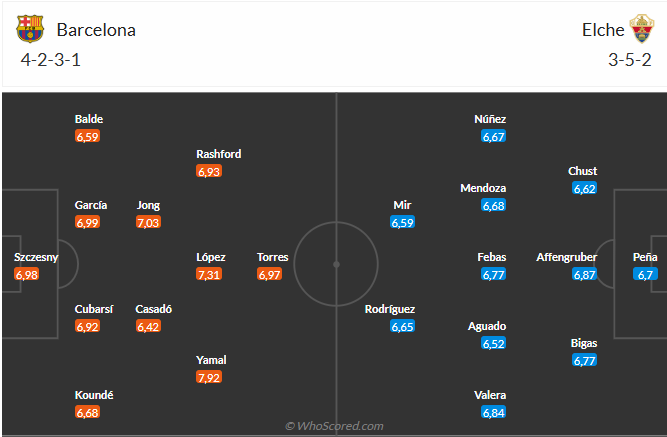The image size is (667, 437).
Task: Select Elche player Chust
Action: (x=582, y=171)
